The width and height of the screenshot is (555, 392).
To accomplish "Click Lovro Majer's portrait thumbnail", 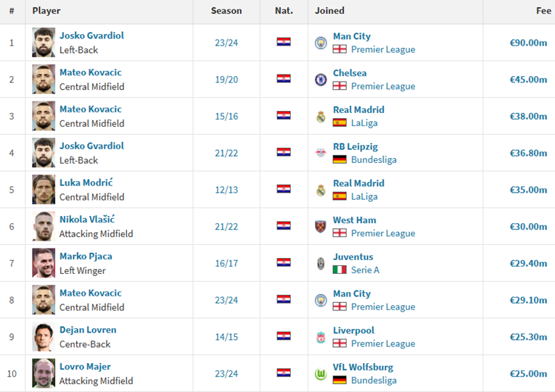I will (x=44, y=373).
